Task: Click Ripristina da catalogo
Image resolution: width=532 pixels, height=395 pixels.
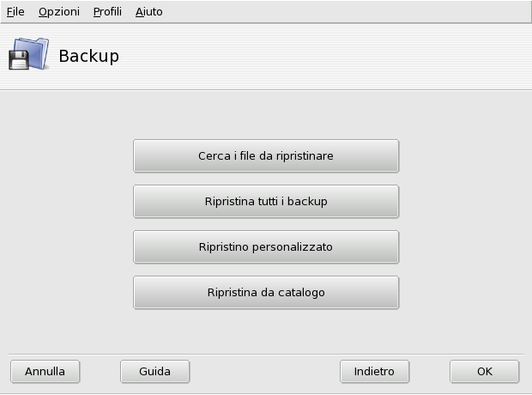Action: coord(266,293)
